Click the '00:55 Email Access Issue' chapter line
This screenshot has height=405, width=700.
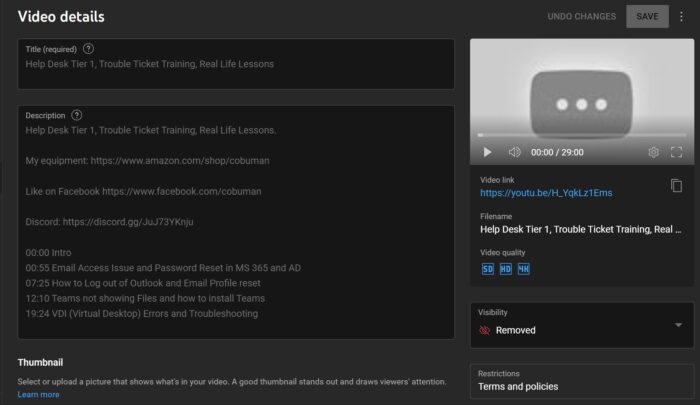tap(163, 268)
